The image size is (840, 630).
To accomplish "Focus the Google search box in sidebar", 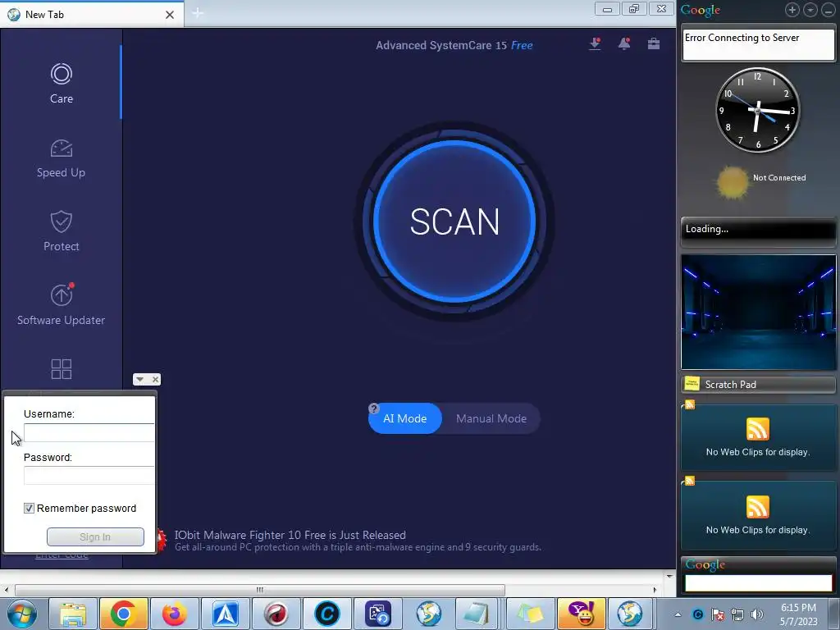I will tap(758, 583).
